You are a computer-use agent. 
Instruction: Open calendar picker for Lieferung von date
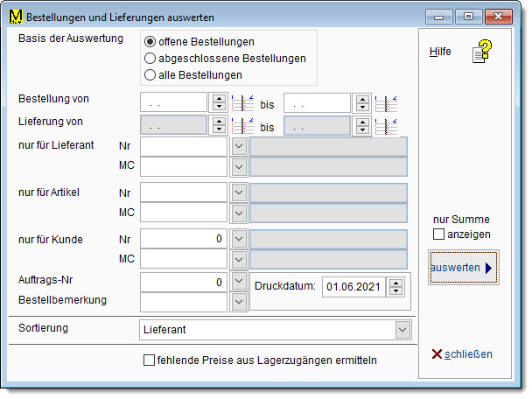pyautogui.click(x=241, y=126)
